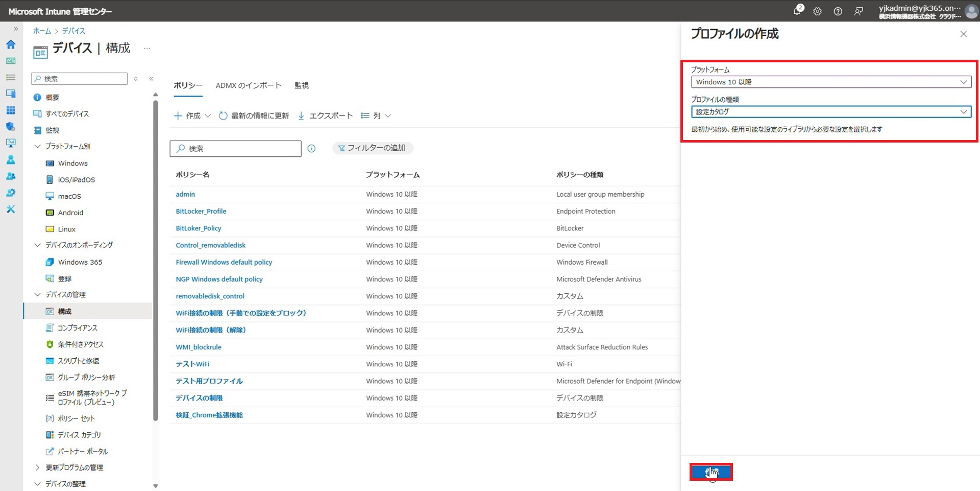Open the settings gear in header

tap(818, 11)
